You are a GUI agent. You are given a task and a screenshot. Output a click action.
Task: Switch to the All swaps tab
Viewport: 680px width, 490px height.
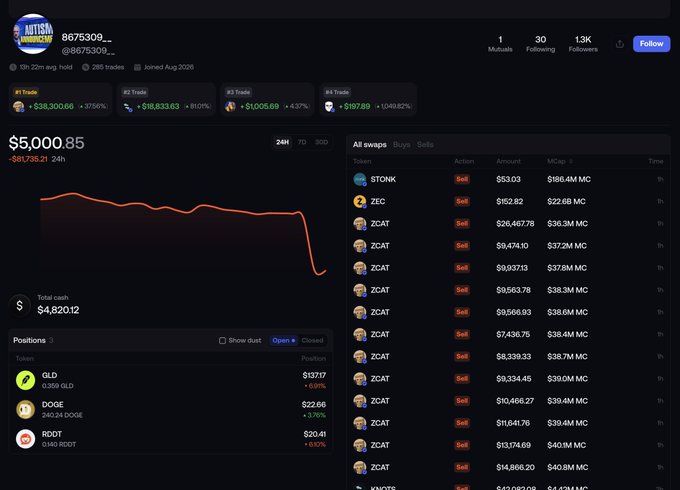369,144
